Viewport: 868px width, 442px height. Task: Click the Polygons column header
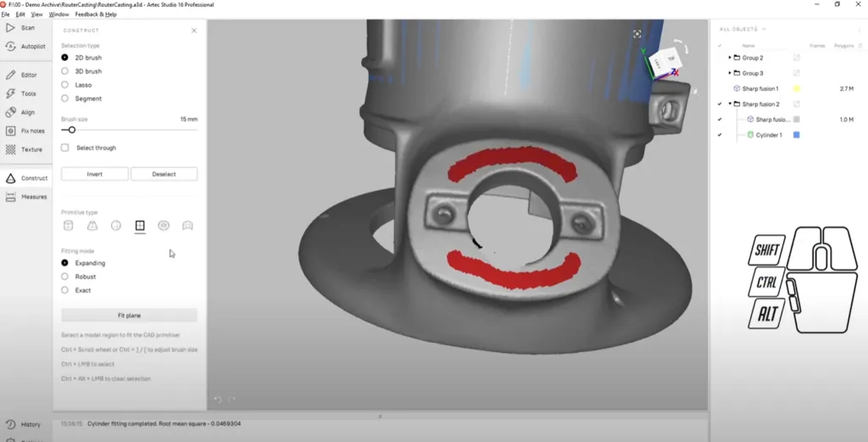843,46
